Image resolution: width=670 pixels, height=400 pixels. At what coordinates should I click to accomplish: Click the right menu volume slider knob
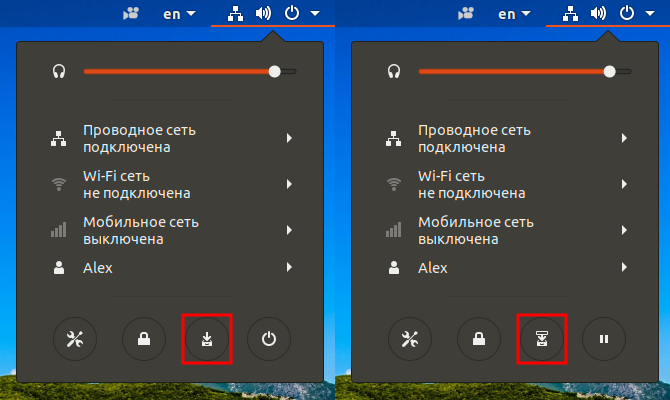(x=610, y=71)
